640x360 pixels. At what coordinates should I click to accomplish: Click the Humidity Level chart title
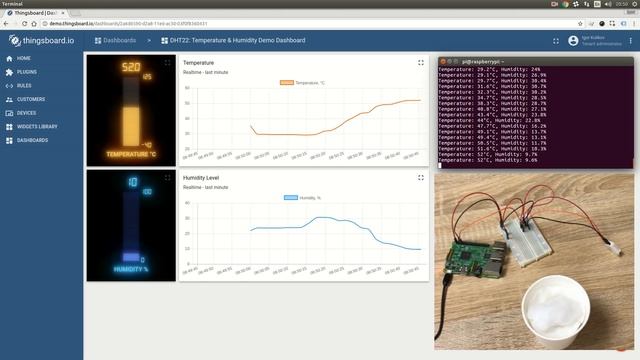(x=201, y=178)
